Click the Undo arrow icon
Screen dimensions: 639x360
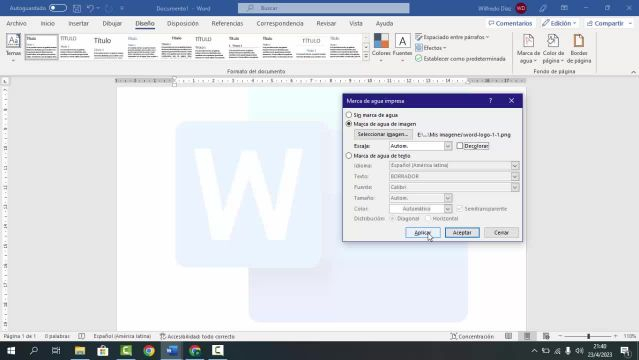[x=90, y=8]
